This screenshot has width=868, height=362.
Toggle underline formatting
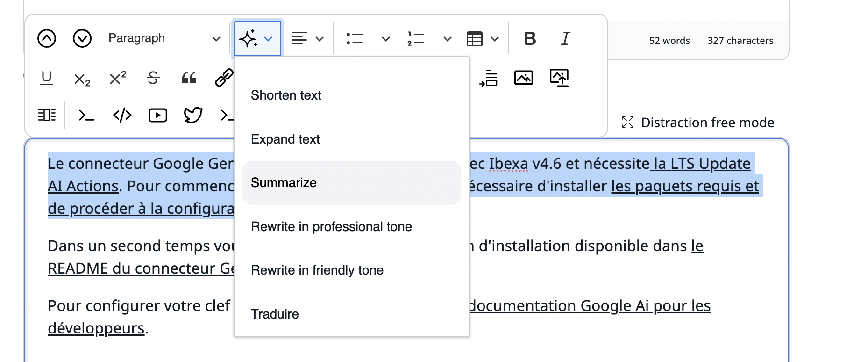(47, 78)
